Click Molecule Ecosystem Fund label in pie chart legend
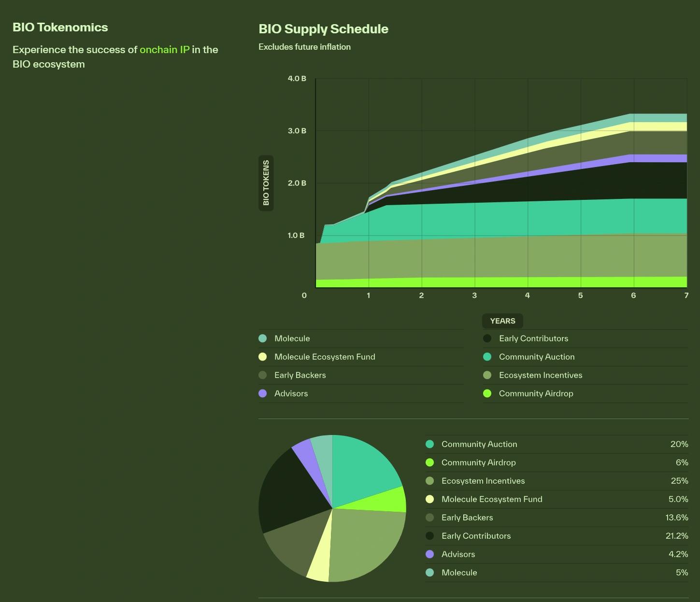The height and width of the screenshot is (602, 700). (x=492, y=499)
